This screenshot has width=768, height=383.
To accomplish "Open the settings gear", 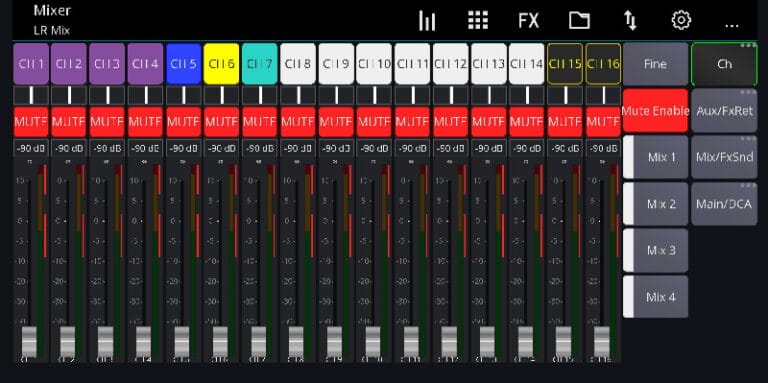I will pos(681,21).
